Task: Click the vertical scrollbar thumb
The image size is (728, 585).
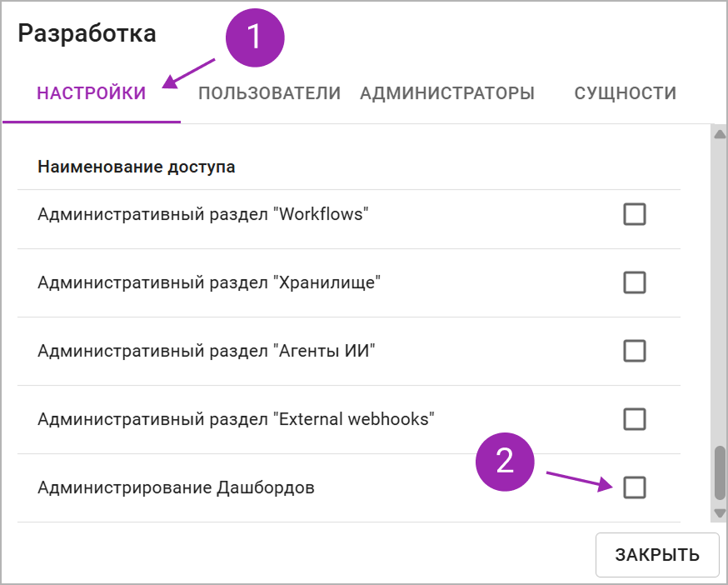Action: point(720,473)
